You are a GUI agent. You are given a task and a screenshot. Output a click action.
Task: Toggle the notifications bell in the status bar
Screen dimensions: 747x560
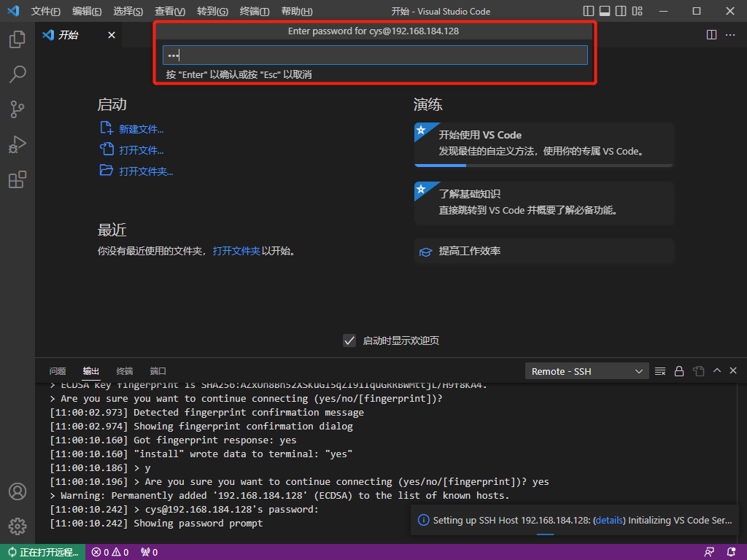pos(733,552)
